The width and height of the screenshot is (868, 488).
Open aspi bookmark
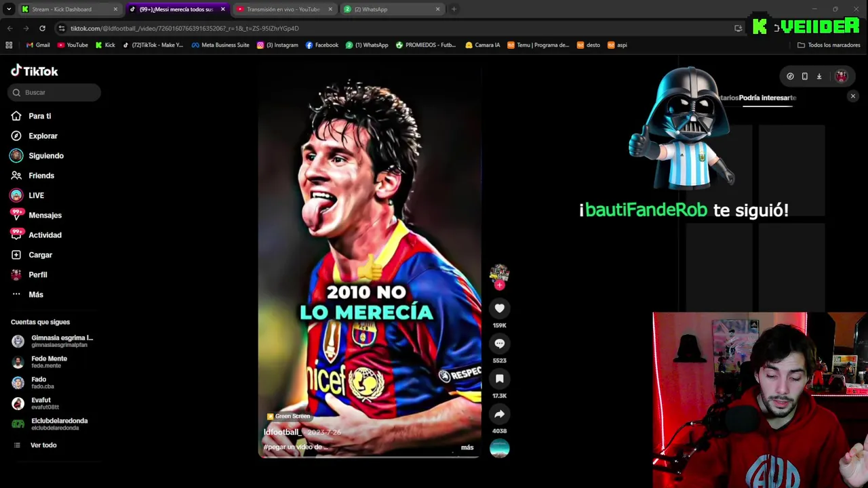click(x=617, y=45)
